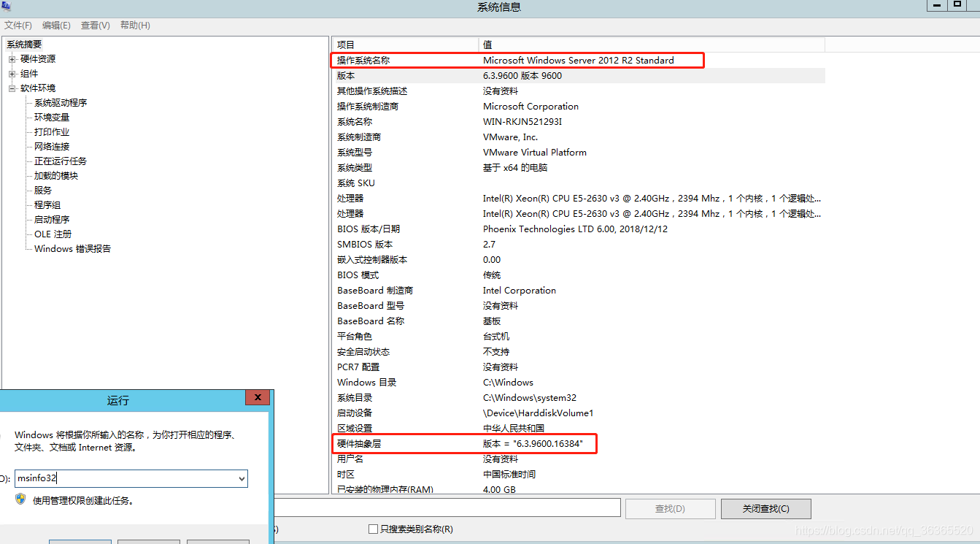This screenshot has height=544, width=980.
Task: Select 加载的模块 in the tree
Action: tap(56, 176)
